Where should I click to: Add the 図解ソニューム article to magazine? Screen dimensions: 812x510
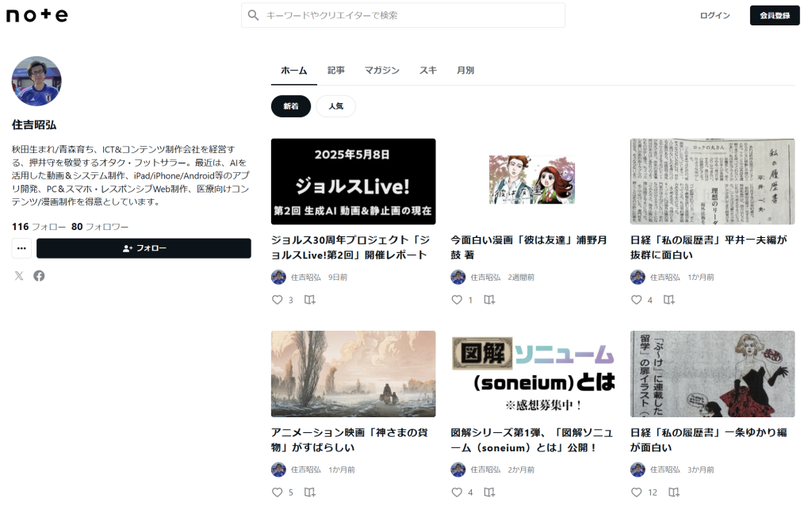(x=489, y=492)
